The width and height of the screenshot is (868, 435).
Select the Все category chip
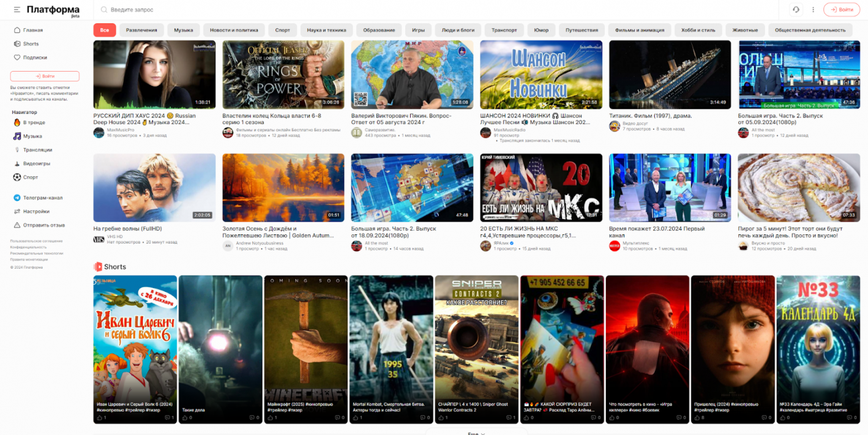(x=105, y=30)
